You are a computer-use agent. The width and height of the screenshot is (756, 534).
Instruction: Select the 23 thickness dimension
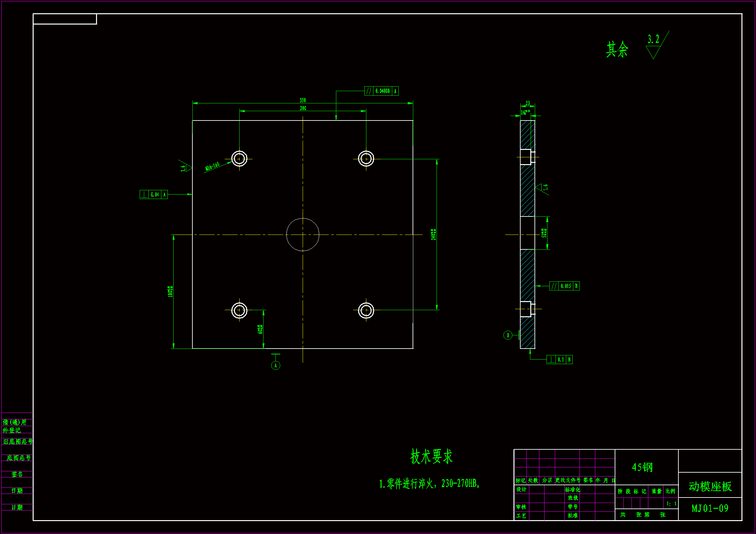click(528, 103)
